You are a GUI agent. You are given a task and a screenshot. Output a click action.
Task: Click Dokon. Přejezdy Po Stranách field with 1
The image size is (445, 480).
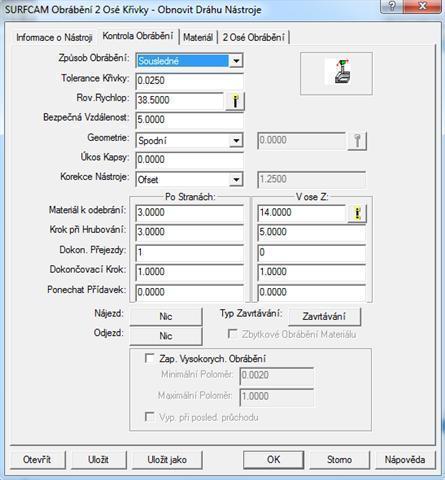click(189, 253)
